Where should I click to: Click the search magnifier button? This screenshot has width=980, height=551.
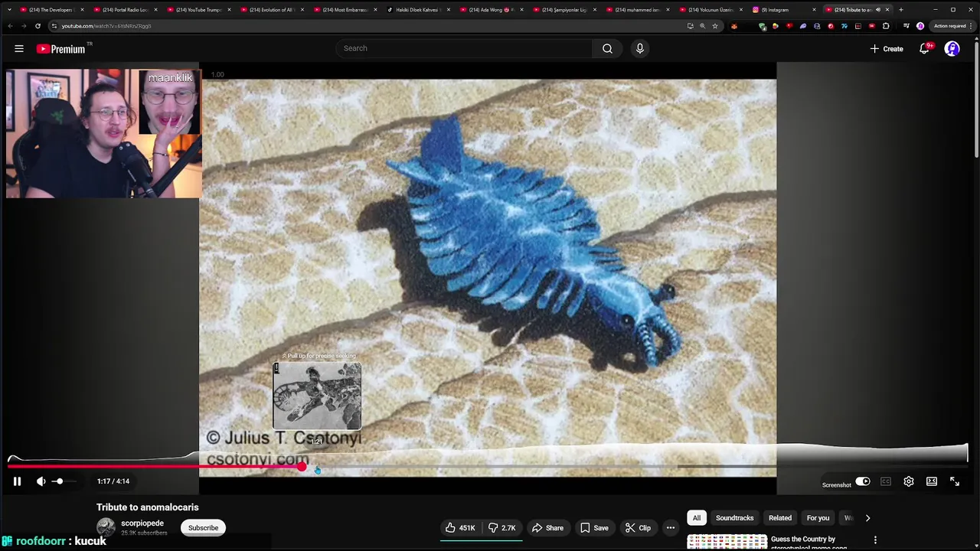607,48
